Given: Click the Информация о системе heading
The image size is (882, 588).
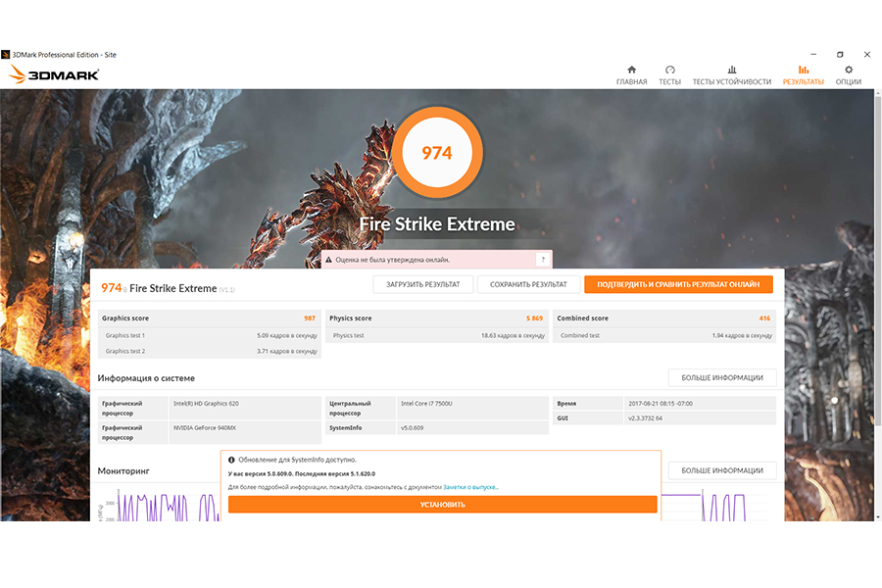Looking at the screenshot, I should coord(146,378).
